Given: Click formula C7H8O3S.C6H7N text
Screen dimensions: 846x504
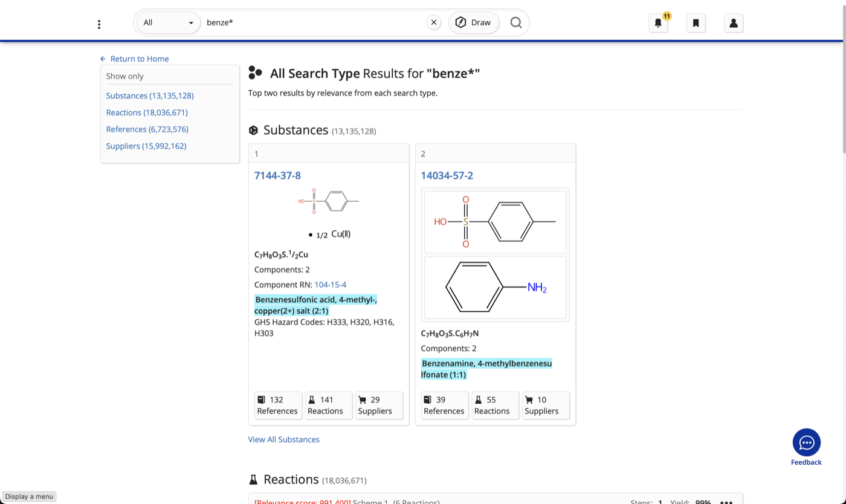Looking at the screenshot, I should click(450, 334).
